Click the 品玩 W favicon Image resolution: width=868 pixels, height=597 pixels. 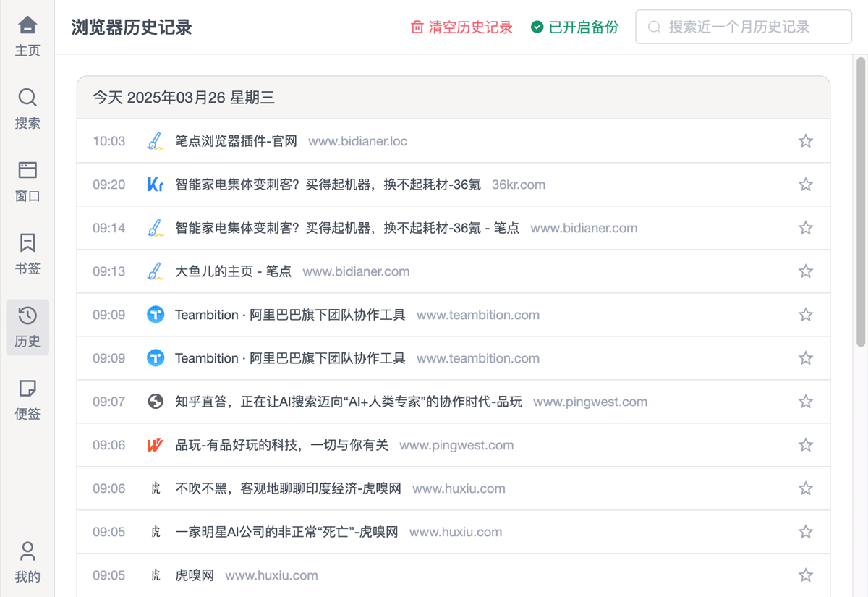pyautogui.click(x=156, y=445)
